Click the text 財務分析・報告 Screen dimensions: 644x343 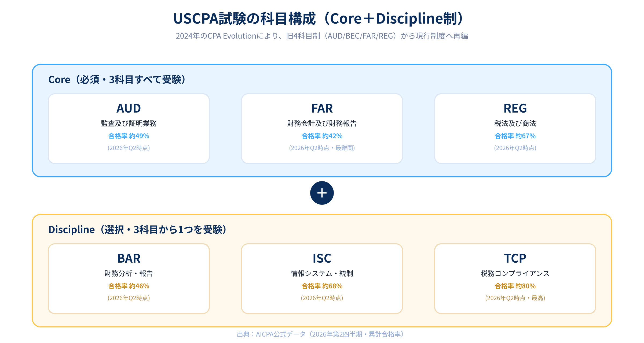tap(129, 273)
